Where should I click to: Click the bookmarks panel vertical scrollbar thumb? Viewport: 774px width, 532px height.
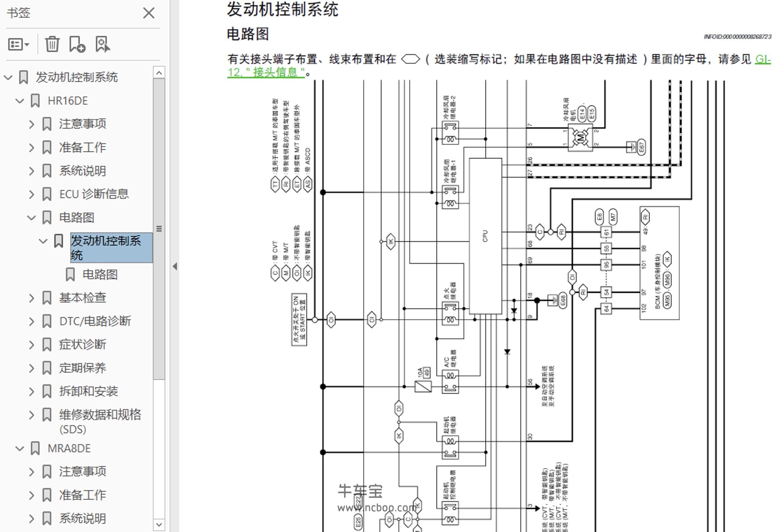click(159, 229)
